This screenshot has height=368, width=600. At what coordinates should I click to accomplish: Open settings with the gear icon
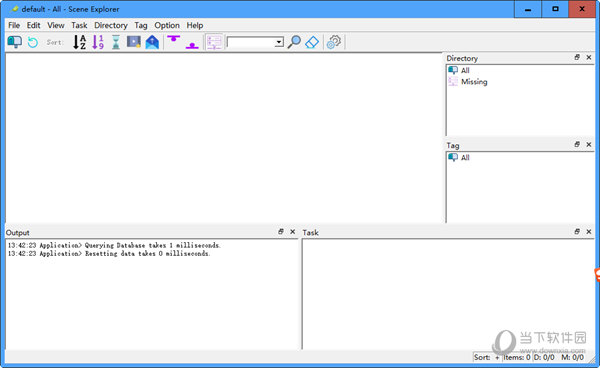click(x=334, y=42)
